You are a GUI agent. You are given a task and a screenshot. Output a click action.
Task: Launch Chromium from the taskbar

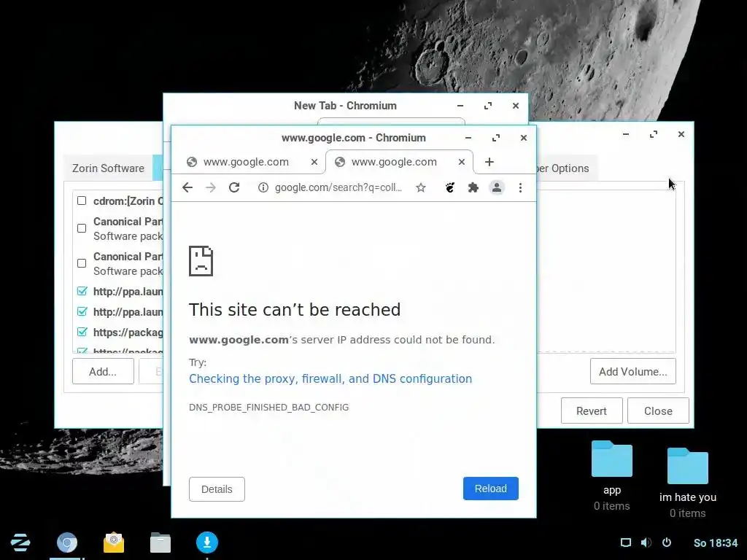tap(66, 542)
